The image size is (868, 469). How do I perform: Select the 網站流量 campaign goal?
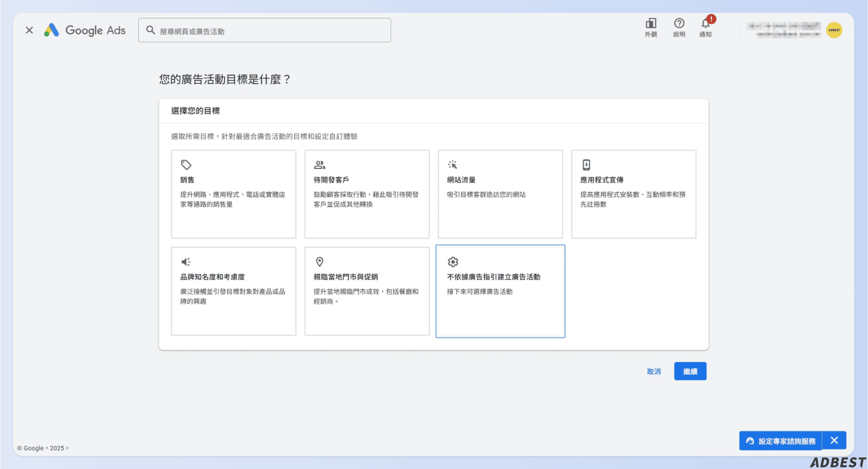[x=501, y=194]
